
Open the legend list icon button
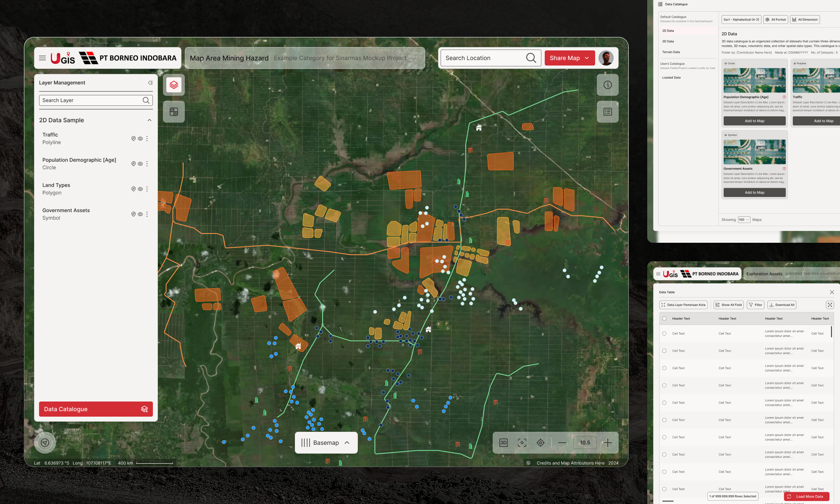(x=607, y=112)
